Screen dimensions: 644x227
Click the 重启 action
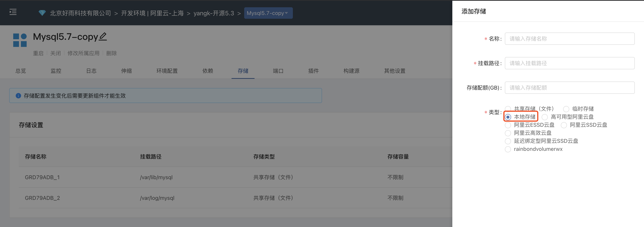[x=38, y=53]
